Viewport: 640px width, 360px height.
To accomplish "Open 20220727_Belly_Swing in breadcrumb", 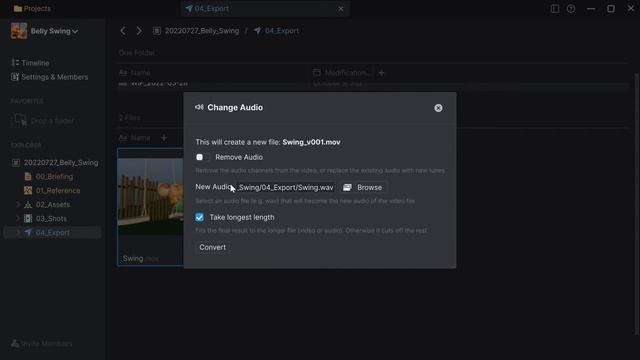I will tap(202, 31).
